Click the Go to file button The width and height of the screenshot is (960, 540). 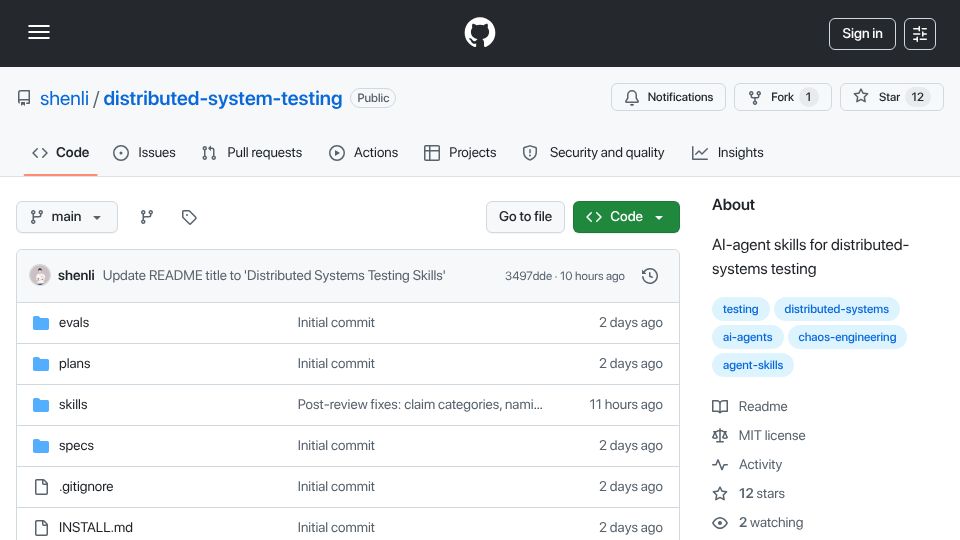tap(525, 217)
